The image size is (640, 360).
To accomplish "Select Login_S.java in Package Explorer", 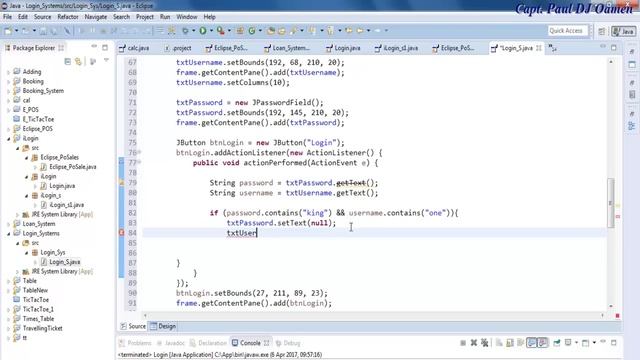I will 64,262.
